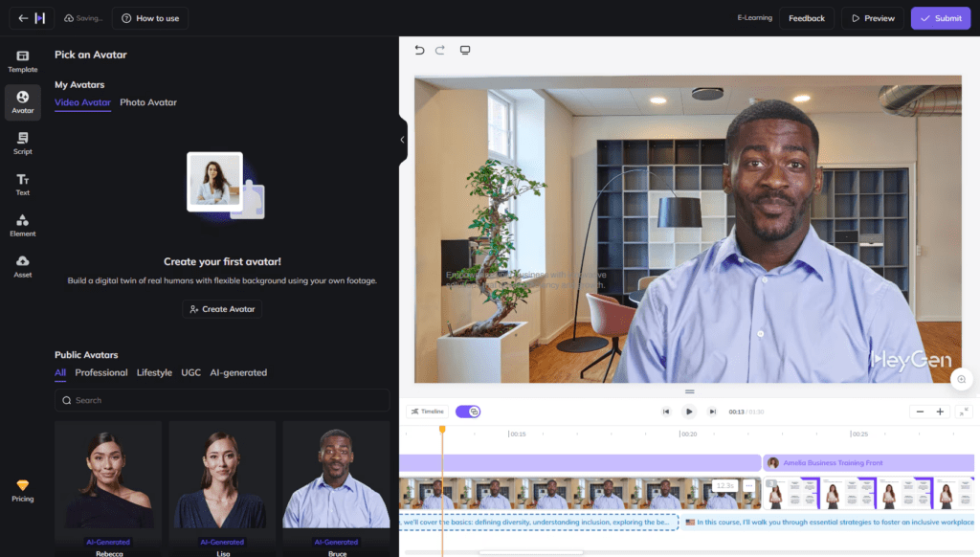Screen dimensions: 980x557
Task: Select the Text tool in sidebar
Action: coord(23,184)
